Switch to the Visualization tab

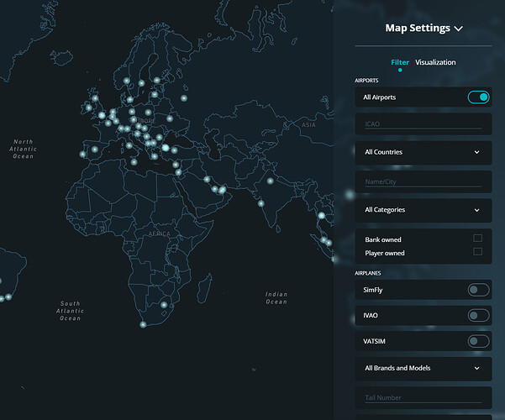[435, 62]
